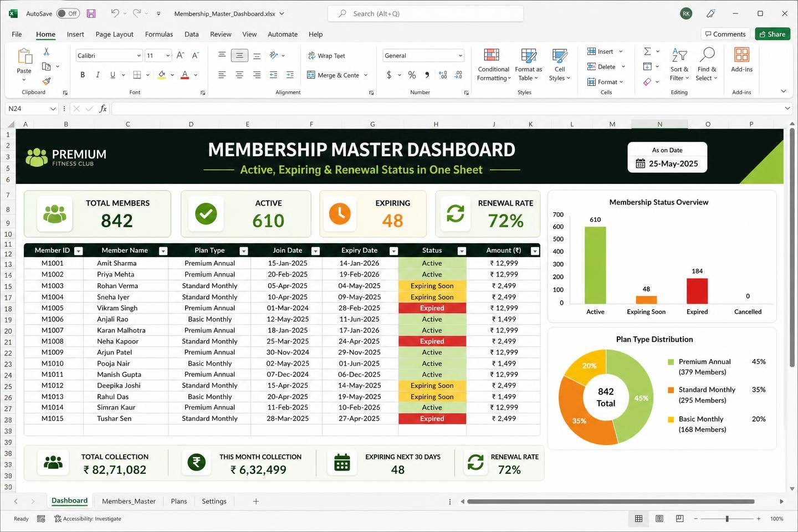Click the Fill Color paint bucket icon

162,75
